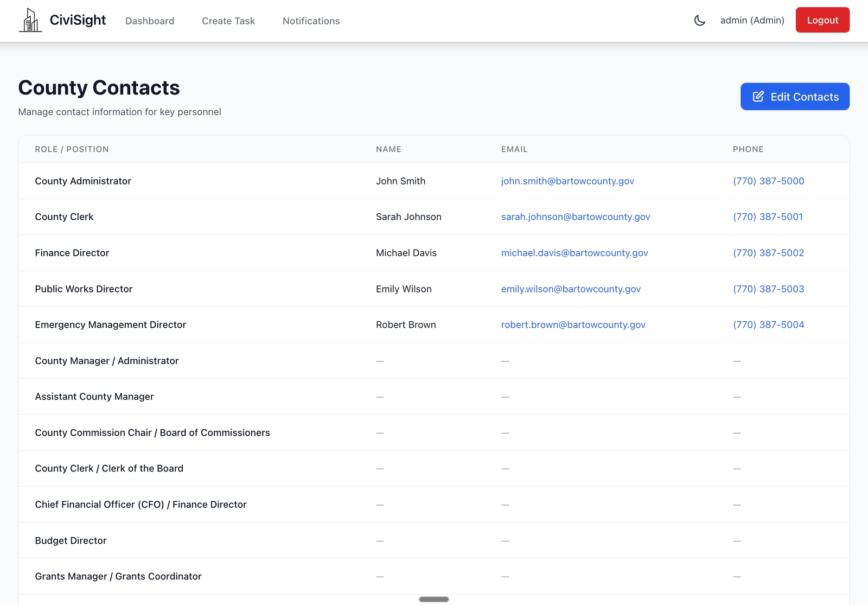Email sarah.johnson@bartowcounty.gov
This screenshot has height=605, width=868.
(575, 216)
